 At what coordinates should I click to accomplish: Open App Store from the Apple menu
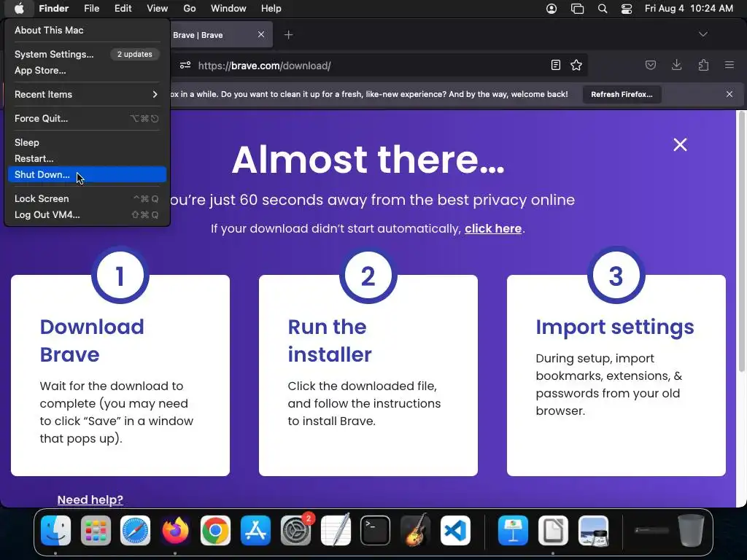click(87, 71)
